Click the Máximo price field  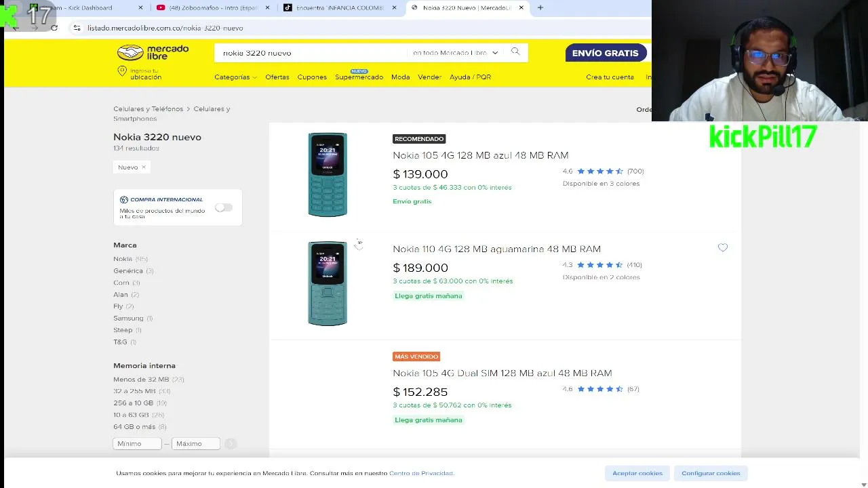tap(196, 443)
